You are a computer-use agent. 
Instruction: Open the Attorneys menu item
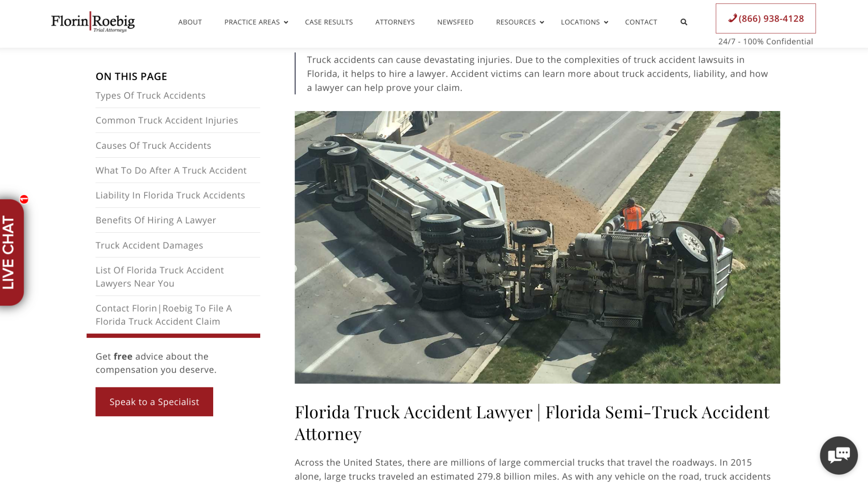tap(395, 22)
